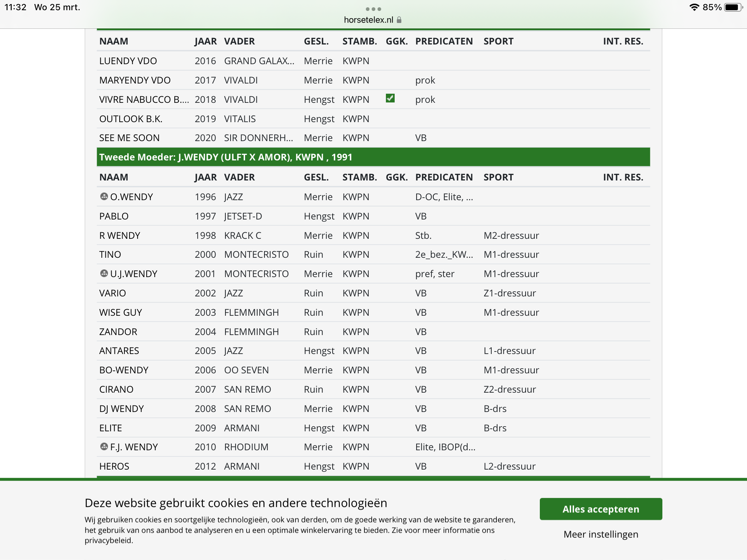747x560 pixels.
Task: Click the SPORT column header in second table
Action: (499, 177)
